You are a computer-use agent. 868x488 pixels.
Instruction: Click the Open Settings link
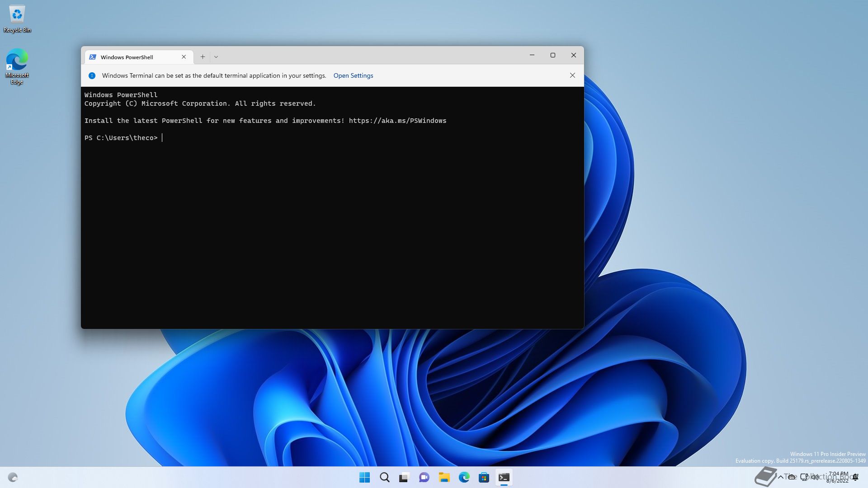353,75
